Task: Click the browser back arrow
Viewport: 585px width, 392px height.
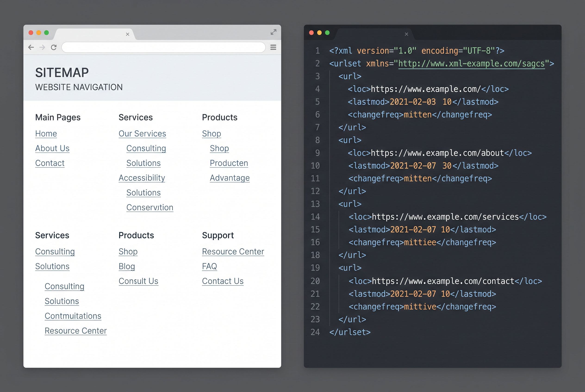Action: pos(31,47)
